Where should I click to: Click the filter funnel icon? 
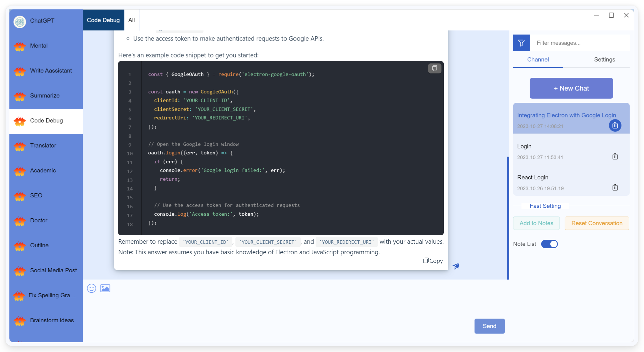pyautogui.click(x=521, y=43)
